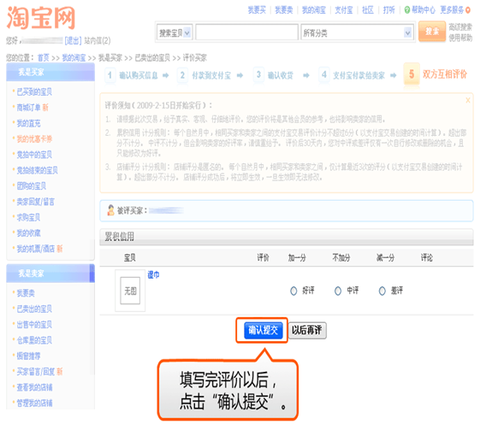The height and width of the screenshot is (424, 504).
Task: Open 已卖出的宝贝 in seller sidebar
Action: pyautogui.click(x=34, y=309)
